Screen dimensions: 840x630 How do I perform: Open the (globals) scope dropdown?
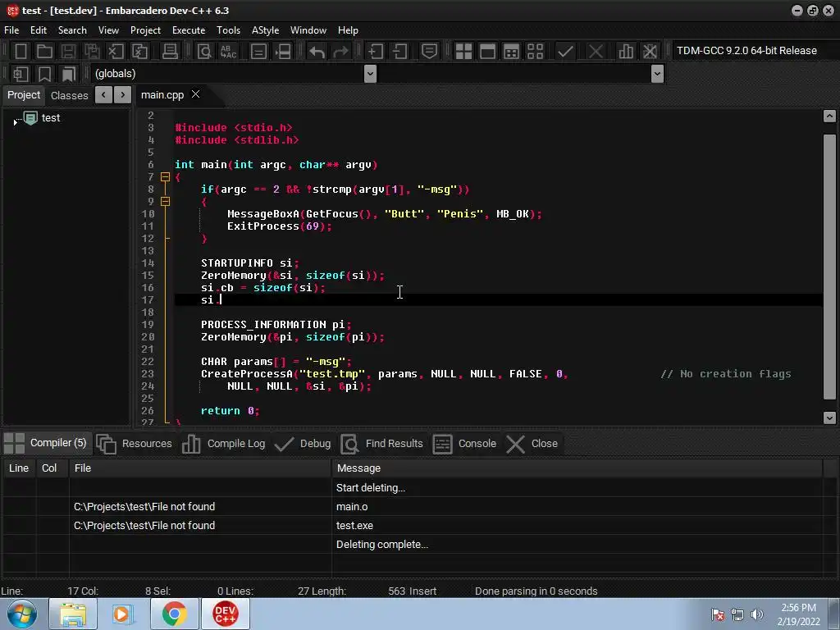370,73
